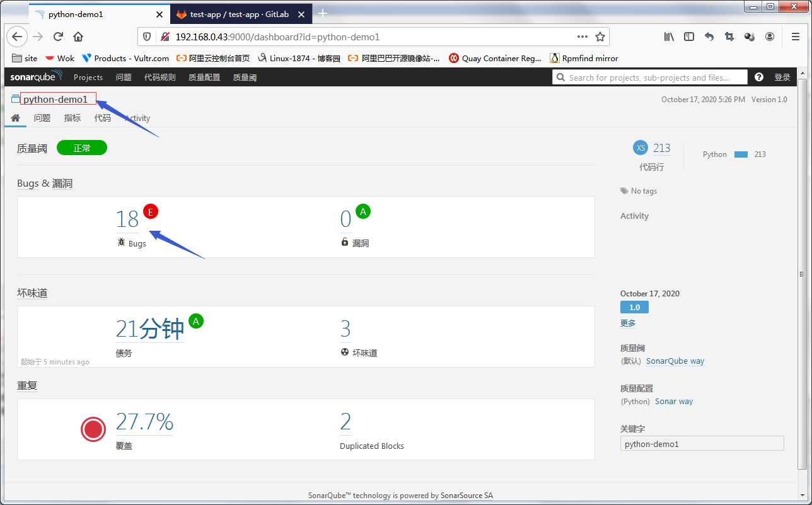The width and height of the screenshot is (812, 505).
Task: Open the 质量阈 navigation item
Action: (x=245, y=77)
